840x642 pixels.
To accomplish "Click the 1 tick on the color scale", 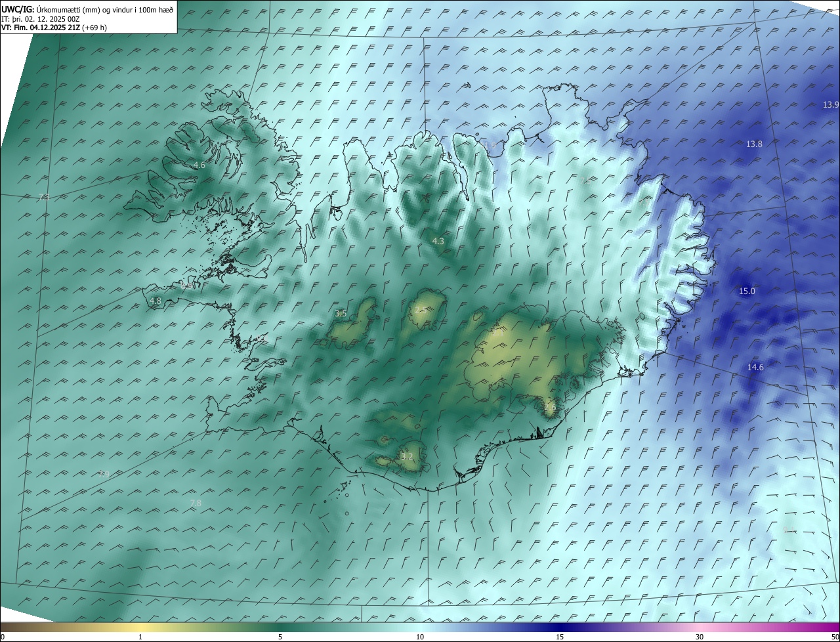I will tap(140, 637).
